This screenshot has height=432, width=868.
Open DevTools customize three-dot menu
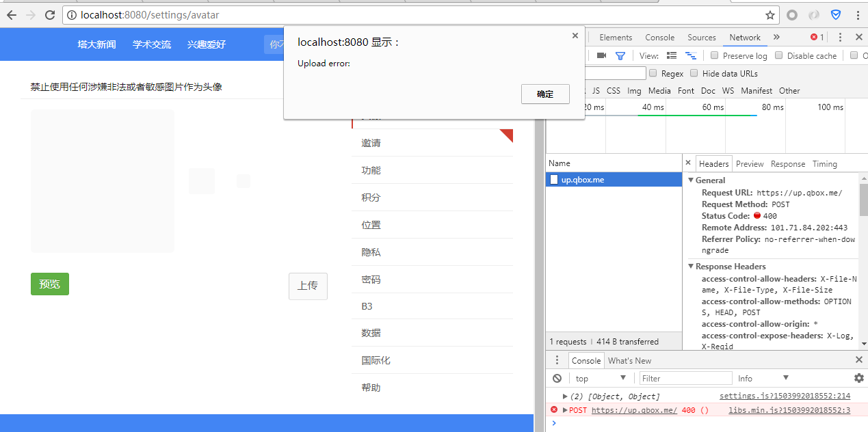pyautogui.click(x=840, y=37)
